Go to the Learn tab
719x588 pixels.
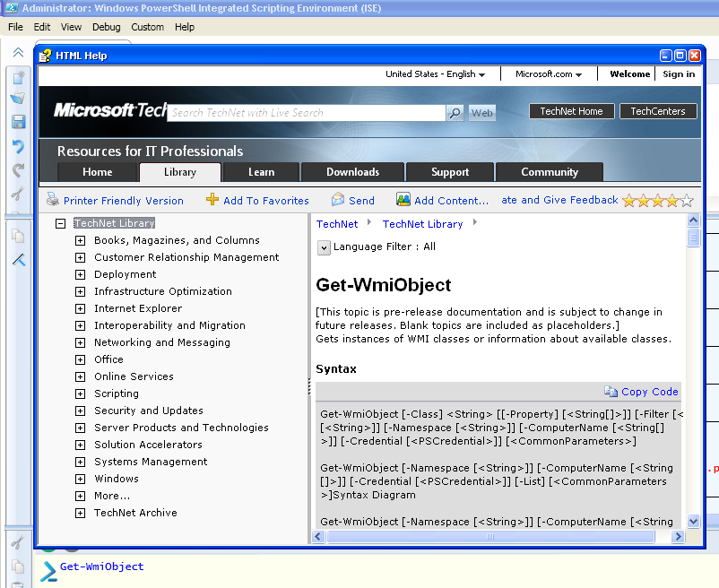point(262,172)
